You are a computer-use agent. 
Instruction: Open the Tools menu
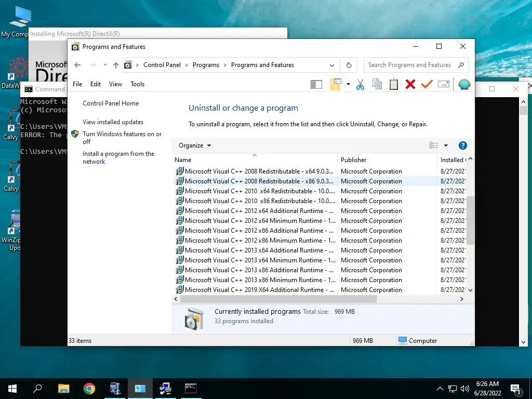coord(137,84)
